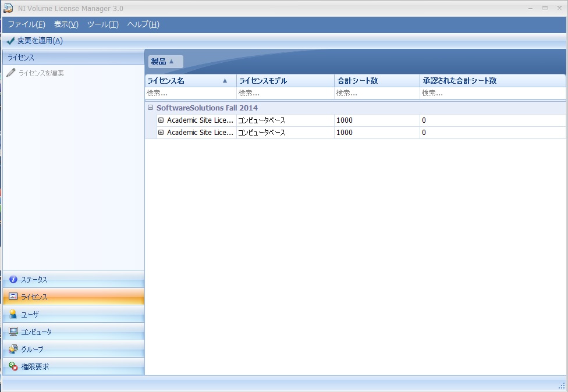Click the SoftwareSolutions Fall 2014 group label
This screenshot has width=568, height=392.
[x=207, y=108]
